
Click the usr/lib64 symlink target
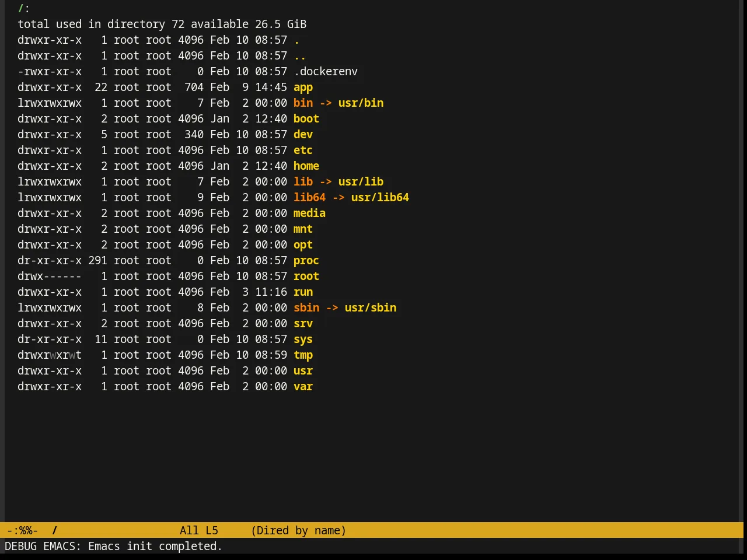coord(380,198)
